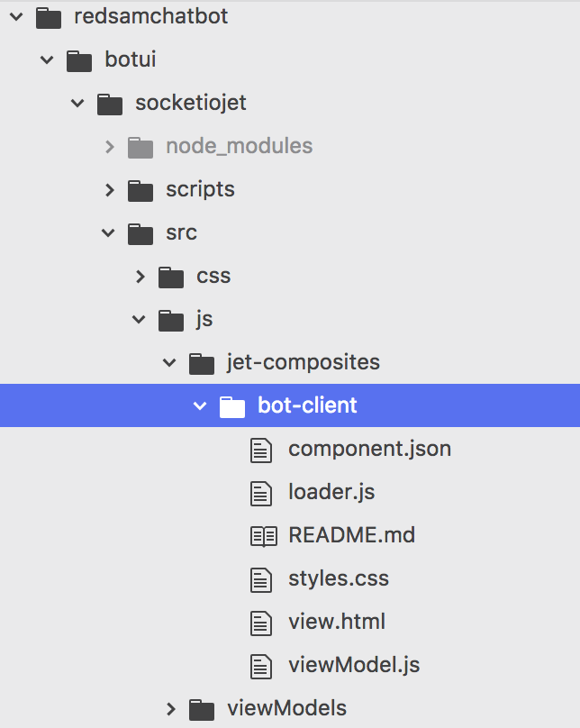Select the socketiojet folder label

190,103
